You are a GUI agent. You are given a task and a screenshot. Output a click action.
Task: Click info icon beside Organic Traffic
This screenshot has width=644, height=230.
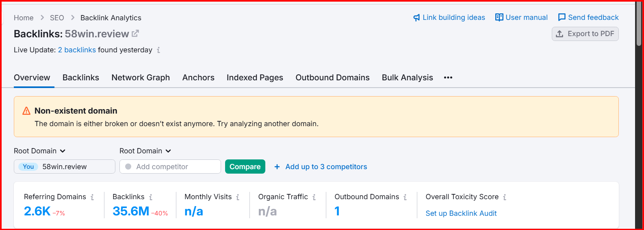coord(314,197)
